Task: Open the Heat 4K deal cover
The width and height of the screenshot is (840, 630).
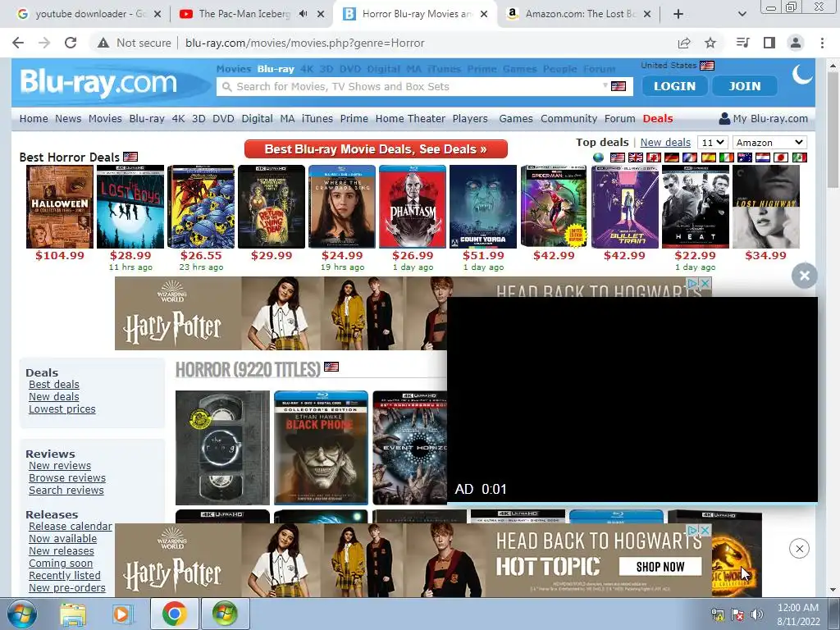Action: coord(696,207)
